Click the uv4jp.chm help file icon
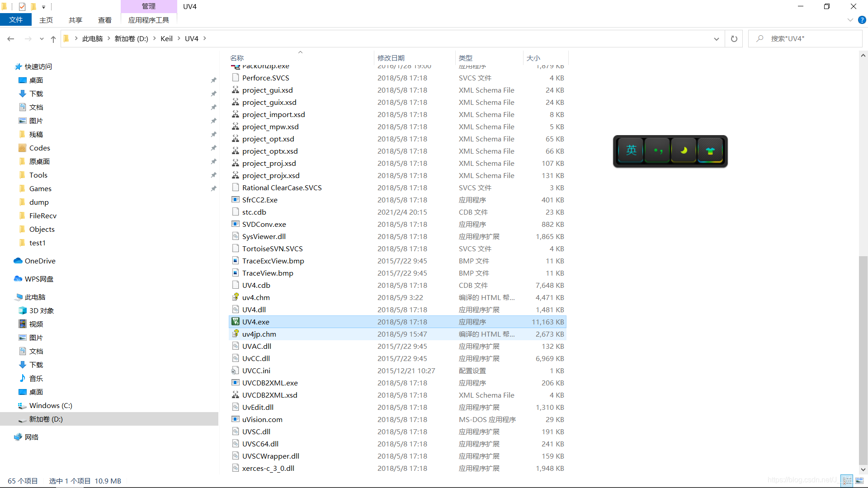The width and height of the screenshot is (868, 488). (235, 334)
